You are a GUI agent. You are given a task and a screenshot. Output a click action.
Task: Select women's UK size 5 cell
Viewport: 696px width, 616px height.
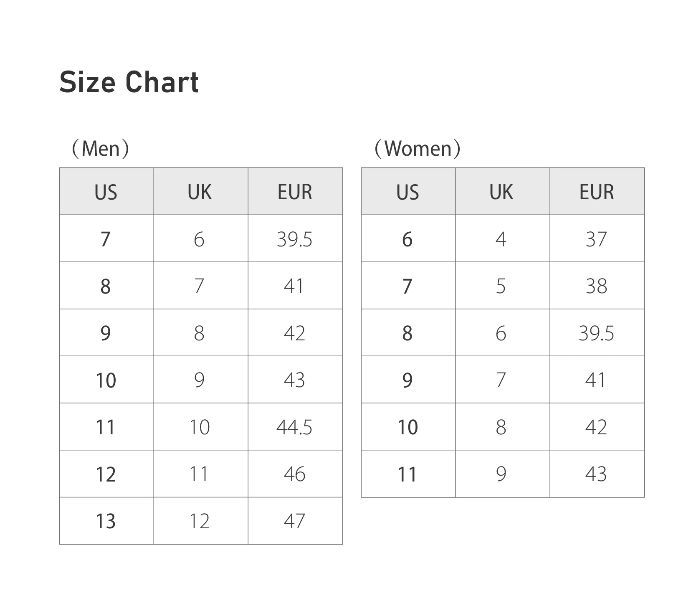(501, 286)
